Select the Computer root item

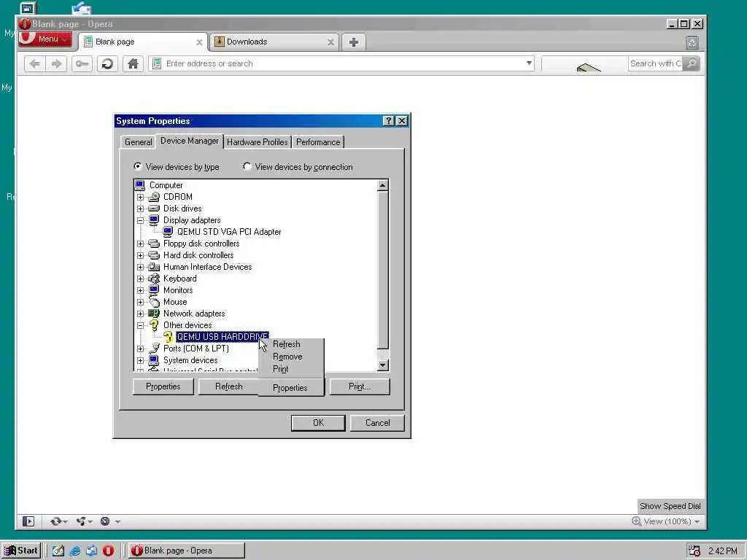[x=166, y=185]
